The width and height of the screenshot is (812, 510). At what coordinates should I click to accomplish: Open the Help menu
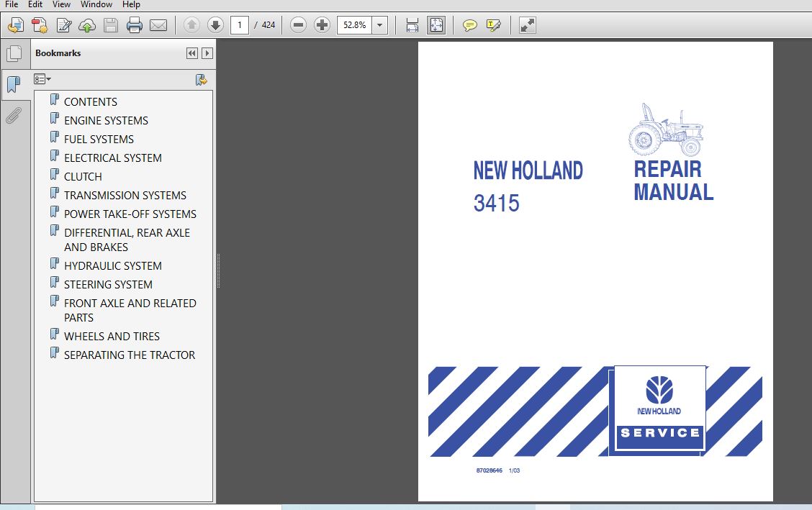click(131, 4)
